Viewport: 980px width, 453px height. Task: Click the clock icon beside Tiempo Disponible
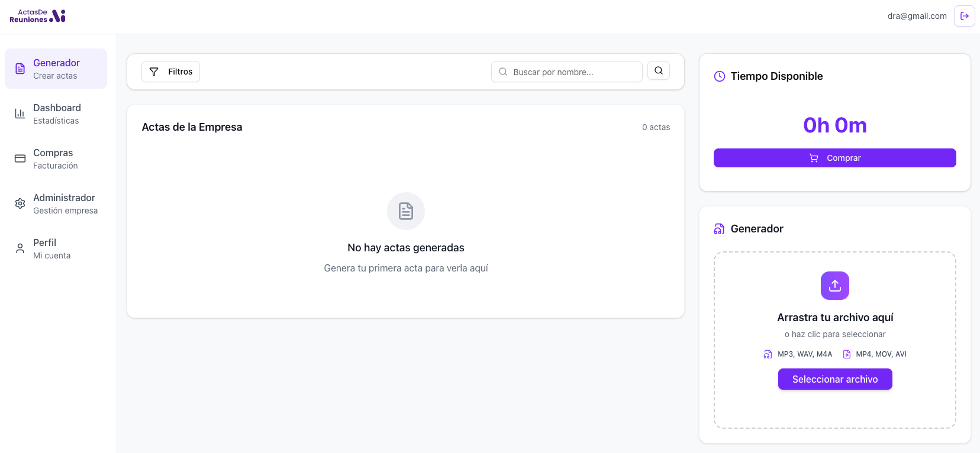pos(719,76)
